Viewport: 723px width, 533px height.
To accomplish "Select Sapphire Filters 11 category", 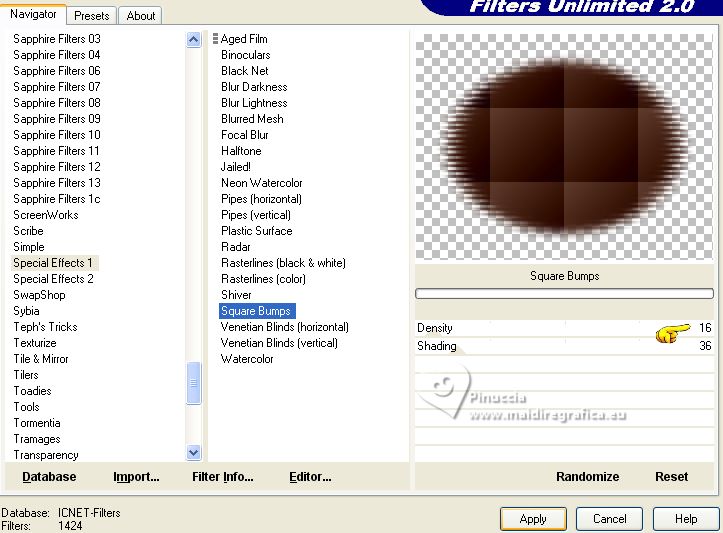I will 56,151.
